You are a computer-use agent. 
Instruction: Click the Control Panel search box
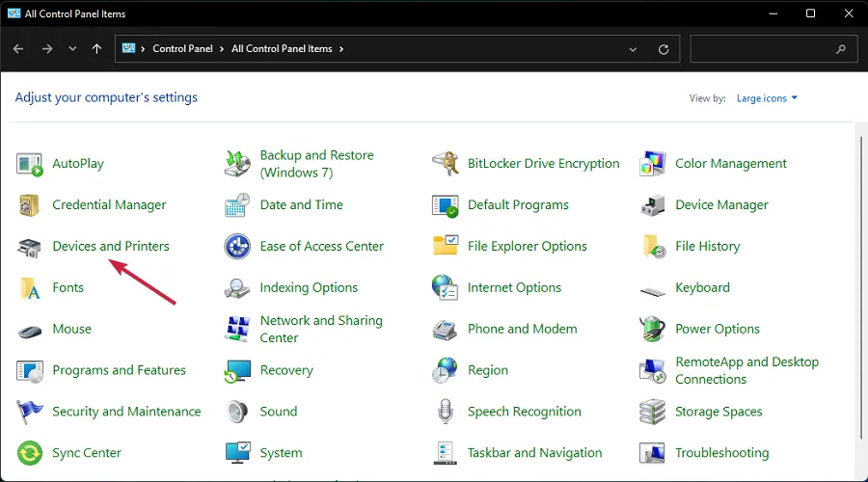(762, 49)
